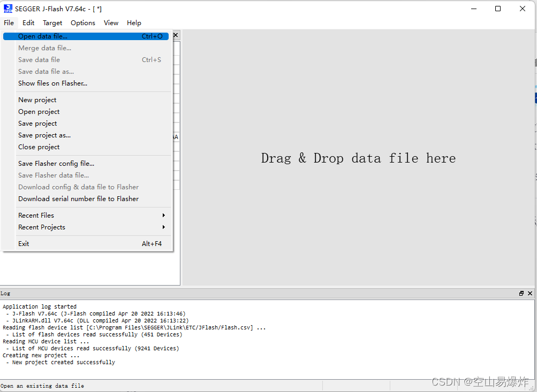Image resolution: width=537 pixels, height=392 pixels.
Task: Expand the Recent Projects submenu
Action: point(86,227)
